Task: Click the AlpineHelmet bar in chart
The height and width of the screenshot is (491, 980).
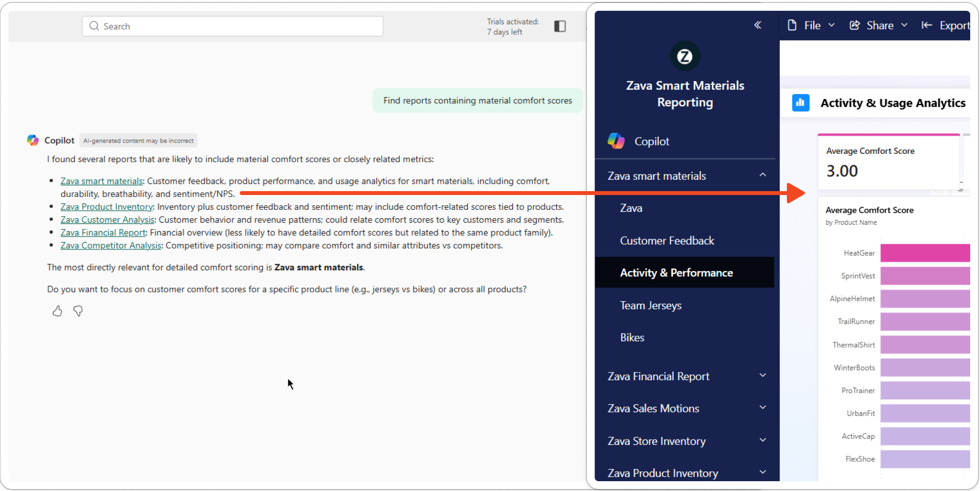Action: [925, 299]
